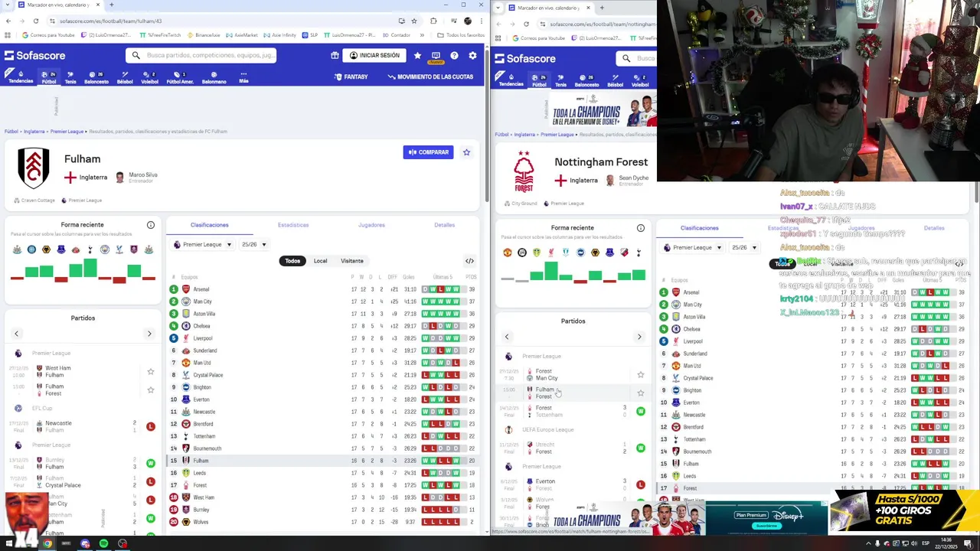Select Visitante filter in Fulham standings
The image size is (980, 551).
click(352, 261)
